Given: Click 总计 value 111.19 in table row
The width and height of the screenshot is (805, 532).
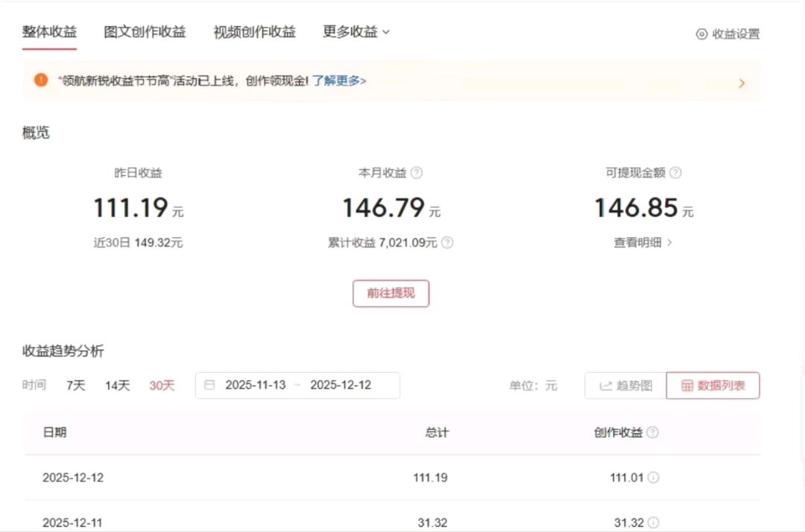Looking at the screenshot, I should (430, 478).
